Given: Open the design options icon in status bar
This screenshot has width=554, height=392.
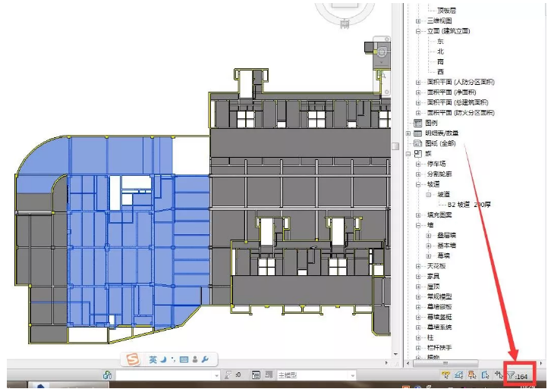Looking at the screenshot, I should (x=256, y=375).
